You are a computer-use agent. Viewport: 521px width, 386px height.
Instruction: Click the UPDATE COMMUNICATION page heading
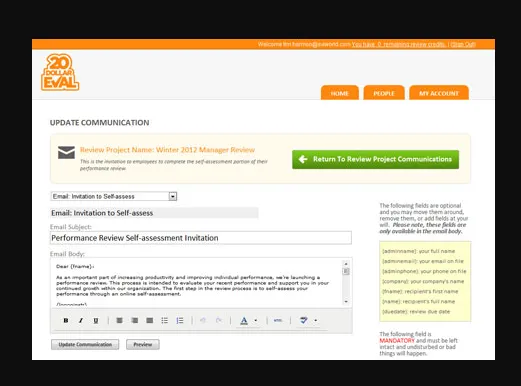pos(99,123)
